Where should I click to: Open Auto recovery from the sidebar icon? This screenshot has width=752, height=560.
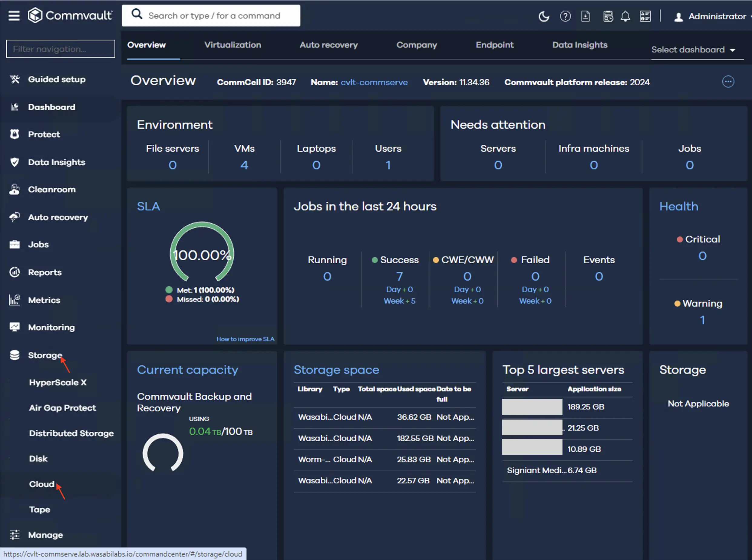pos(14,217)
